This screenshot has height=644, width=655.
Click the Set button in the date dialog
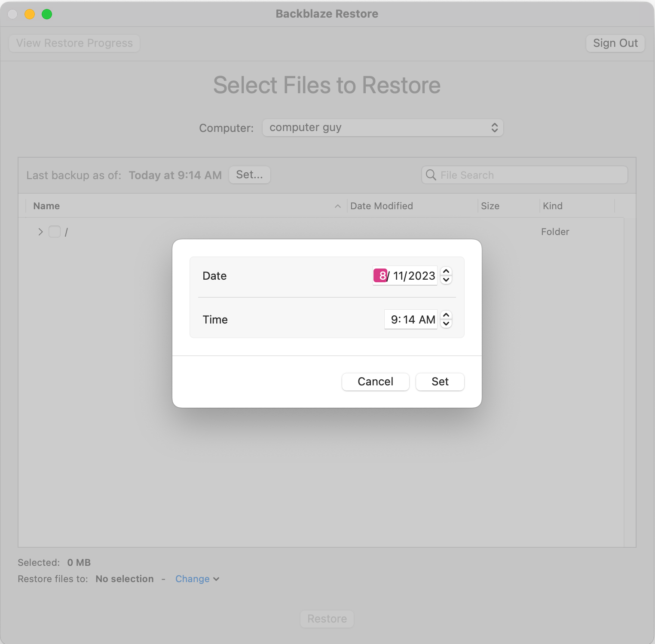(440, 382)
